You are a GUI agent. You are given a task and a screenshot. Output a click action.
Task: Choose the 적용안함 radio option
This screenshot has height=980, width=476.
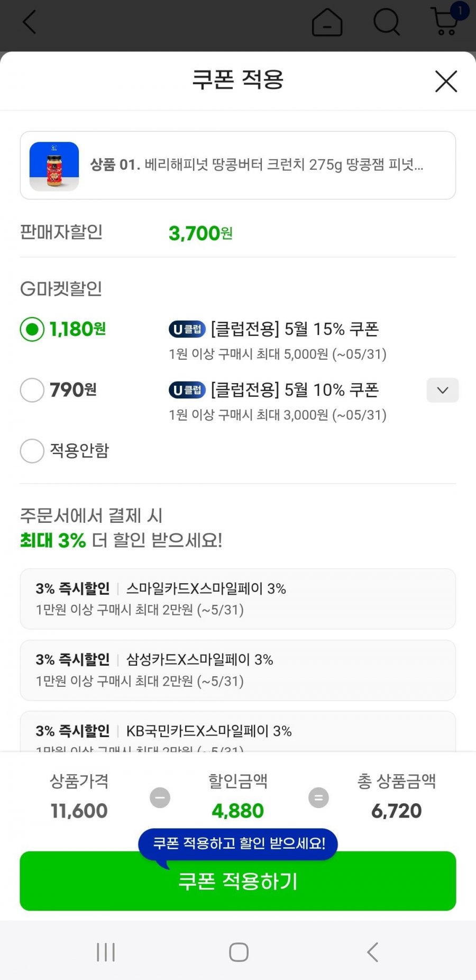pyautogui.click(x=32, y=451)
